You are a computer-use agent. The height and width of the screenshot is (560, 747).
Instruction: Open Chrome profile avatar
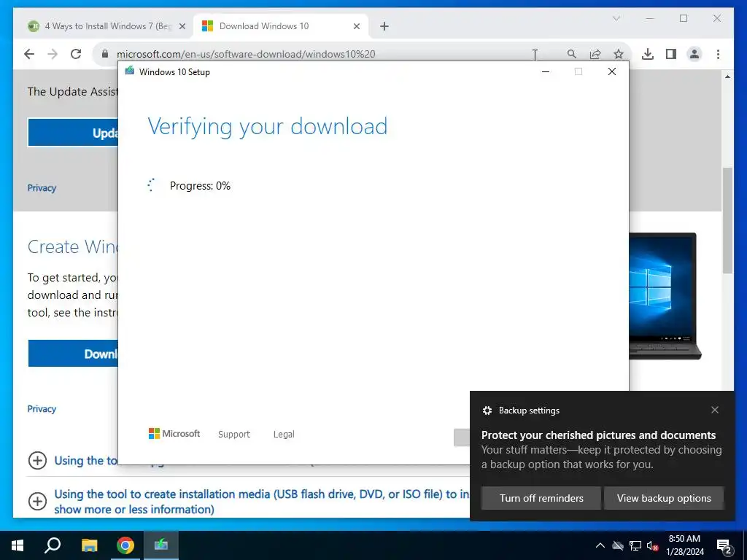(x=694, y=54)
